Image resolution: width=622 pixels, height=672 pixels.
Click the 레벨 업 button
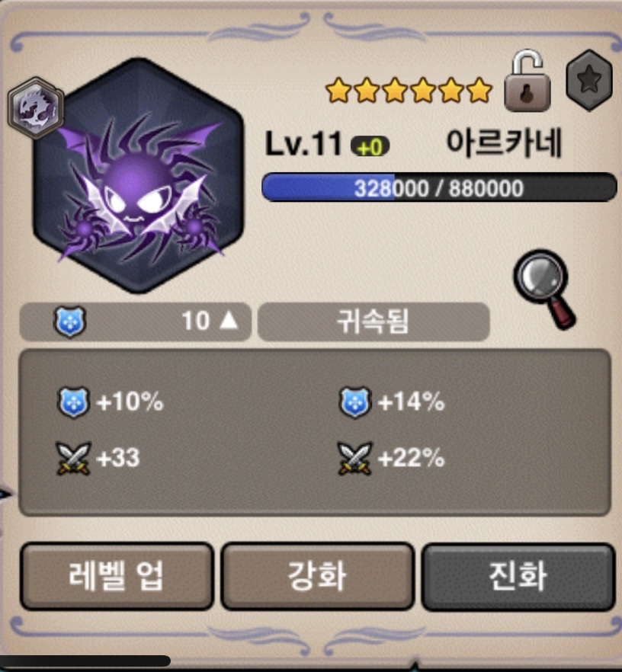point(117,575)
